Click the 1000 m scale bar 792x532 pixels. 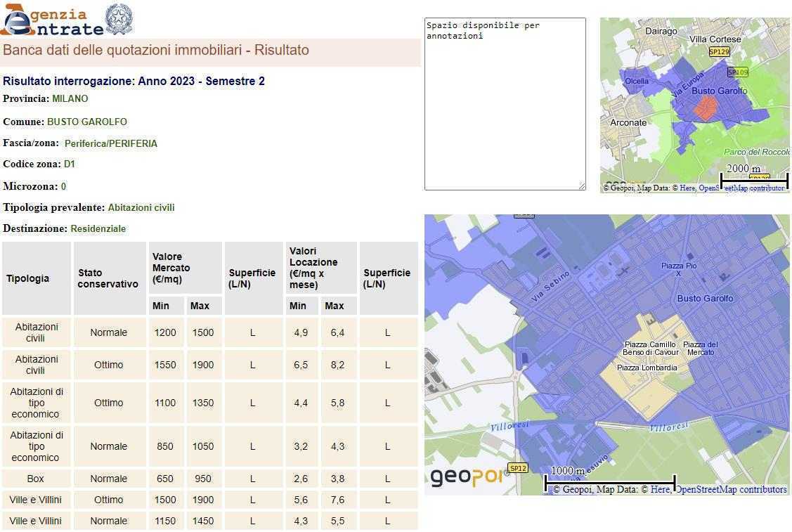click(x=610, y=481)
